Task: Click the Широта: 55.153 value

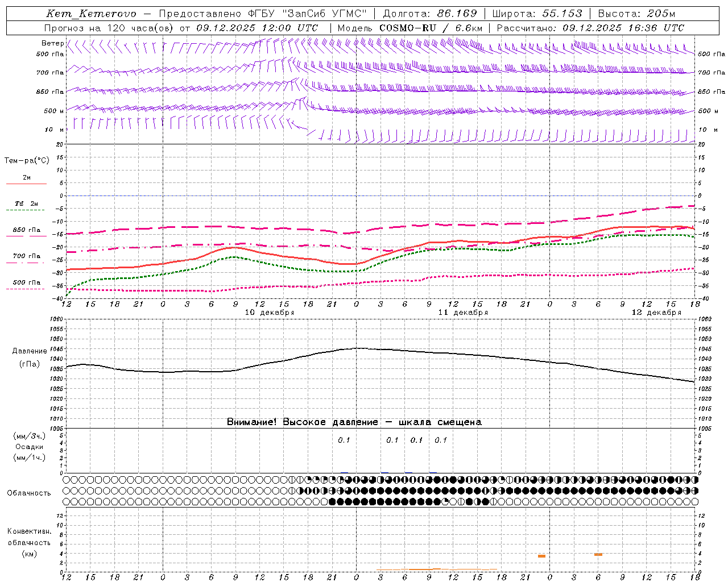Action: tap(537, 14)
